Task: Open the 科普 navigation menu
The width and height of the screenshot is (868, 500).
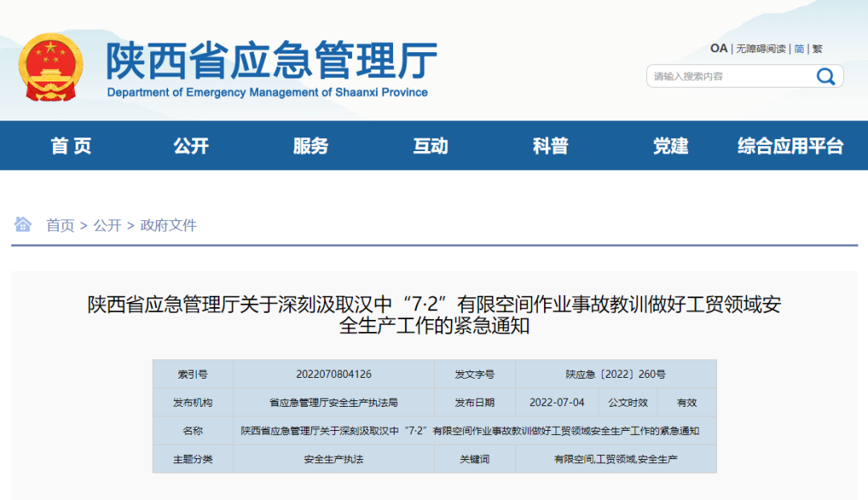Action: (x=550, y=145)
